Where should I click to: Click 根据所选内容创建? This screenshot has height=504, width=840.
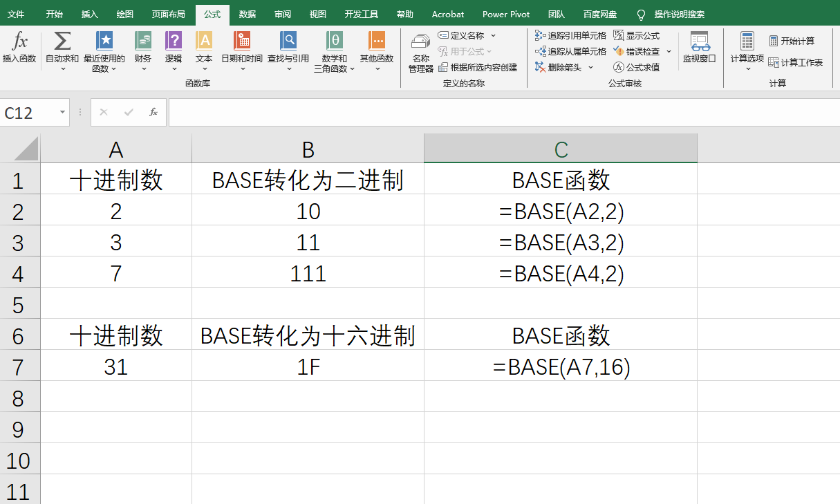[478, 67]
